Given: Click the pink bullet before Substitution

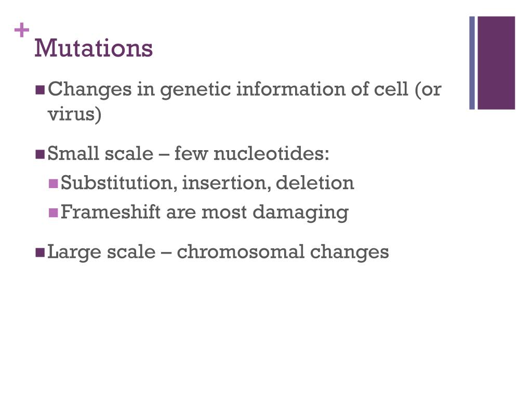Looking at the screenshot, I should click(54, 183).
